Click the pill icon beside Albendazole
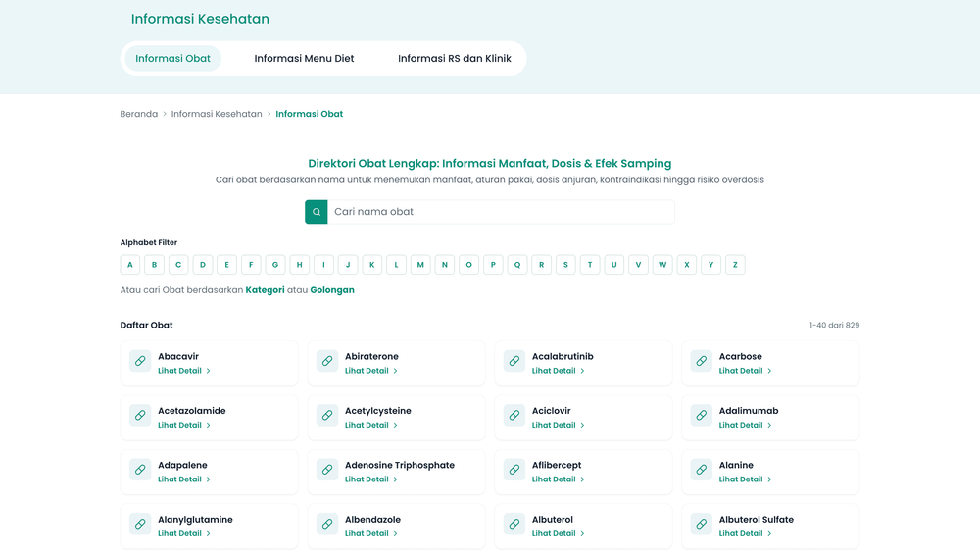 click(327, 525)
